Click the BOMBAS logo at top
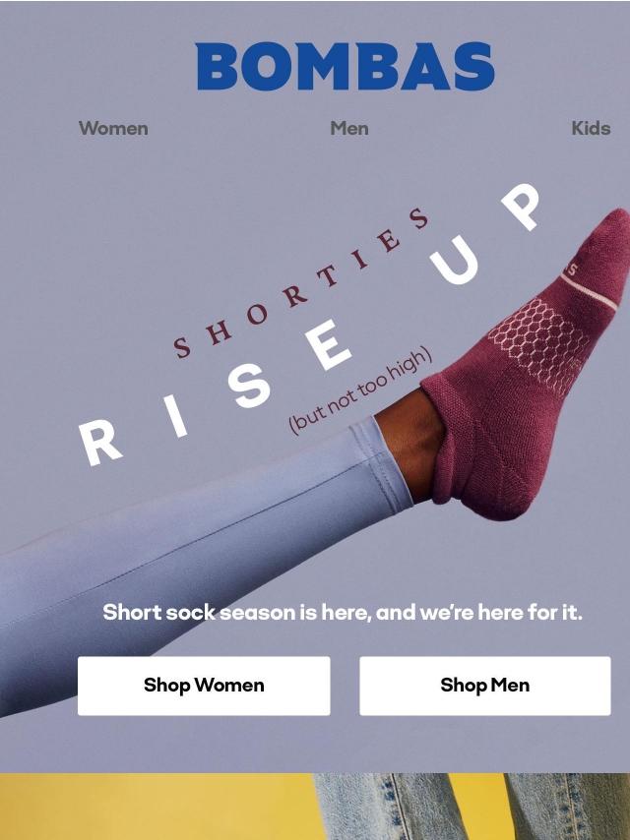630x840 pixels. [x=345, y=67]
